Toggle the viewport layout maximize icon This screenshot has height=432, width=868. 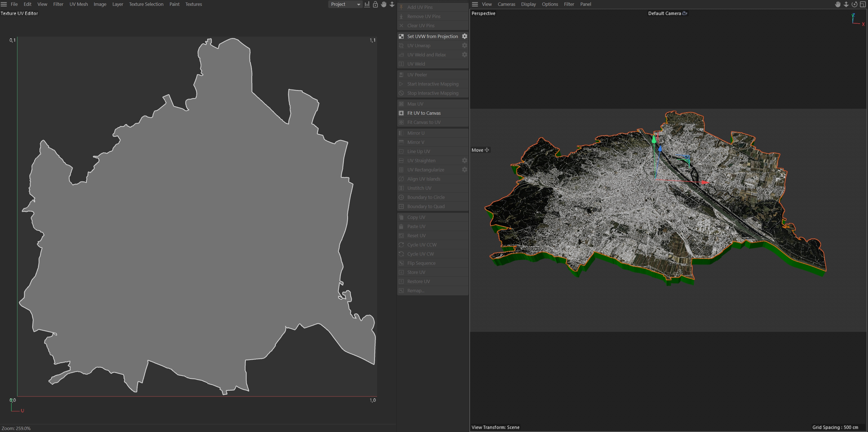(863, 4)
